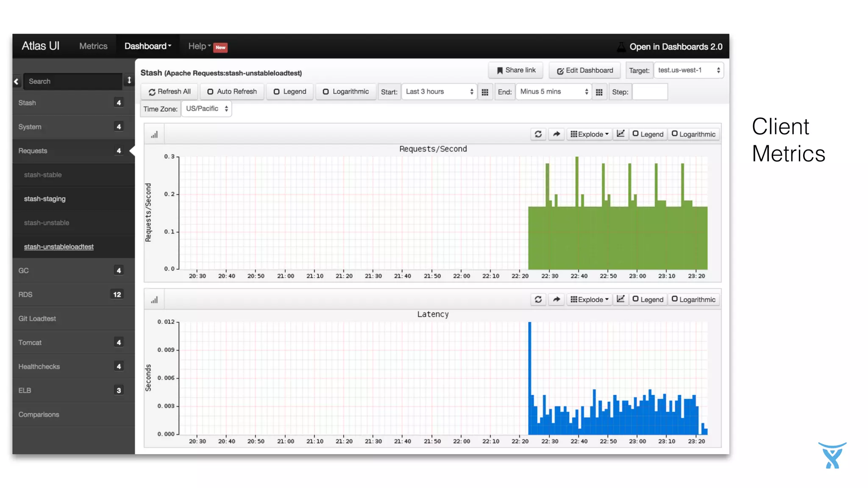Refresh the Requests/Second graph

(538, 134)
